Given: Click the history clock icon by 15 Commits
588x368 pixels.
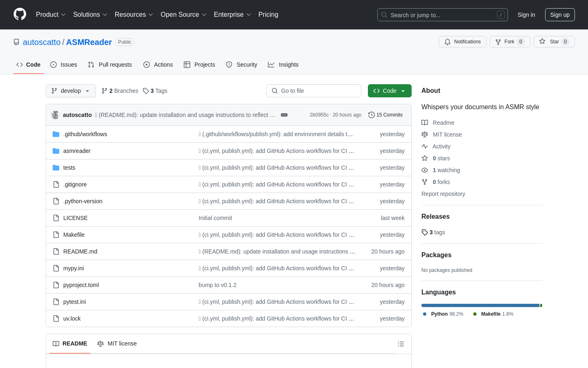Looking at the screenshot, I should [372, 115].
